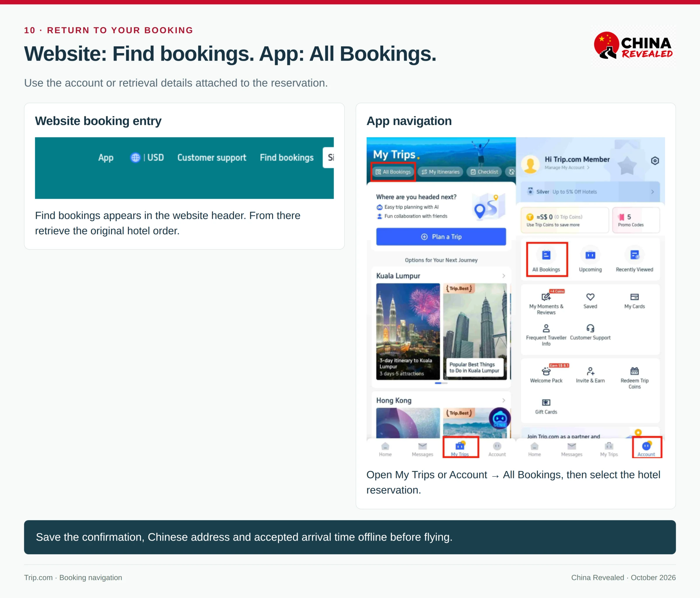Tap the member profile avatar

[x=531, y=164]
